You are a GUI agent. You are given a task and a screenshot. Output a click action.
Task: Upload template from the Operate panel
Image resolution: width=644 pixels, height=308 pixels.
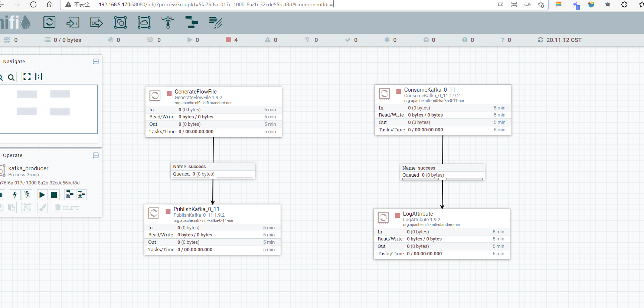click(82, 195)
